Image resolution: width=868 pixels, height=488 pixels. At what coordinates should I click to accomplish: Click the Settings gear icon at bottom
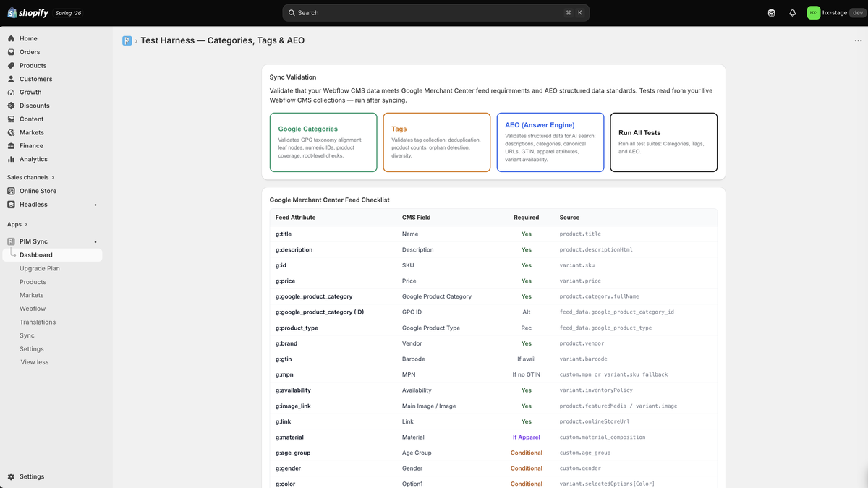point(11,476)
